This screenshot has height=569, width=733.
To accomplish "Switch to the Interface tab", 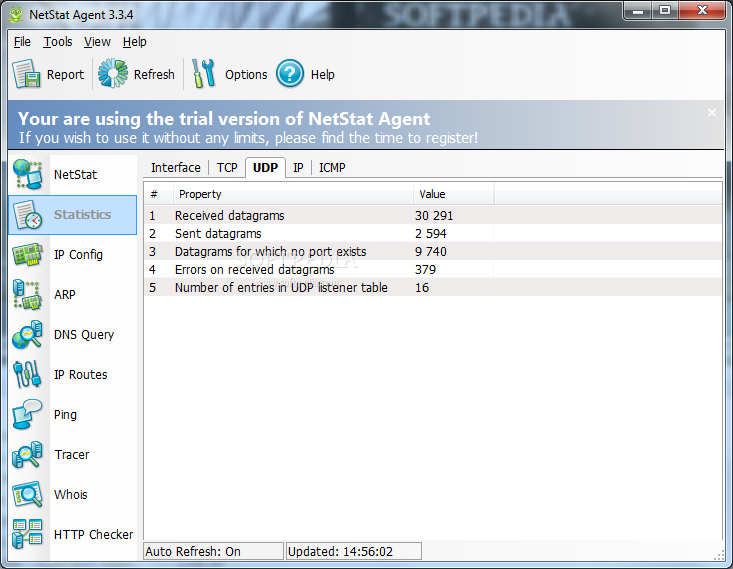I will click(x=176, y=167).
